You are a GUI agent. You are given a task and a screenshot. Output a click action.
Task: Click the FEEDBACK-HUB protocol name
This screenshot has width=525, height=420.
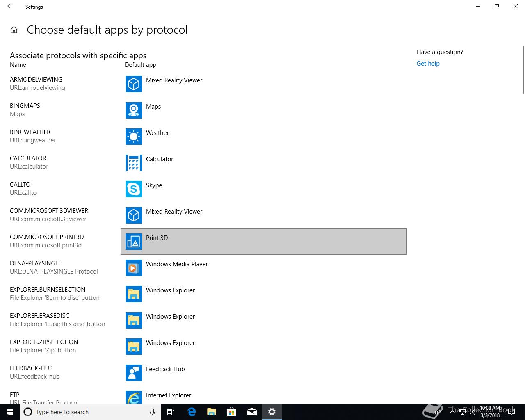point(31,368)
